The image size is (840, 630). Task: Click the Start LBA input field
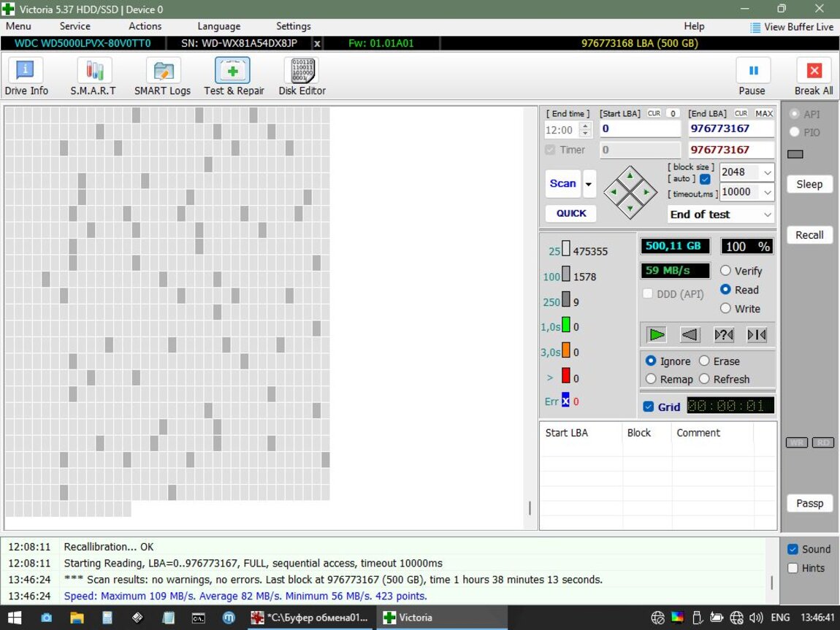(x=640, y=128)
